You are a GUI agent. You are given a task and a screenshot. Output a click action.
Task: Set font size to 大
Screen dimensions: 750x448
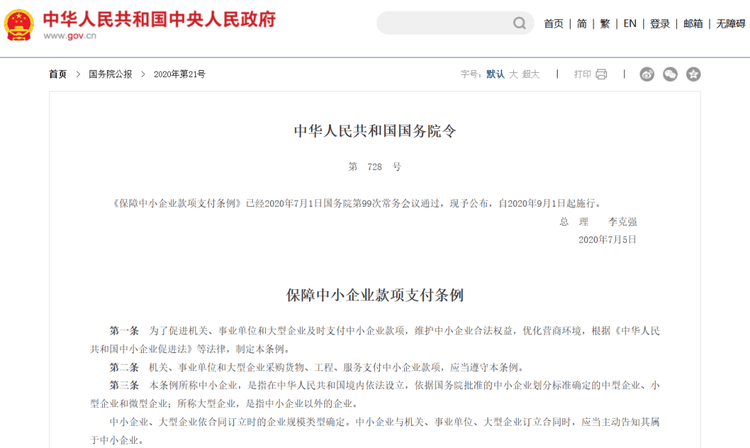[513, 74]
